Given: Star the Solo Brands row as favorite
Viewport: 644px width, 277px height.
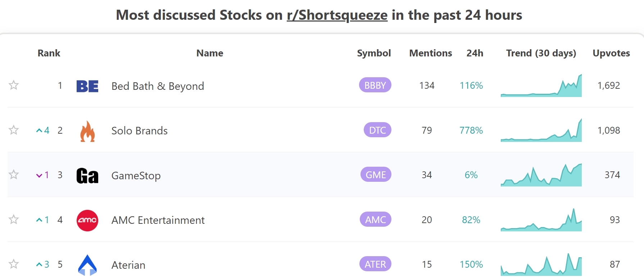Looking at the screenshot, I should pyautogui.click(x=14, y=130).
